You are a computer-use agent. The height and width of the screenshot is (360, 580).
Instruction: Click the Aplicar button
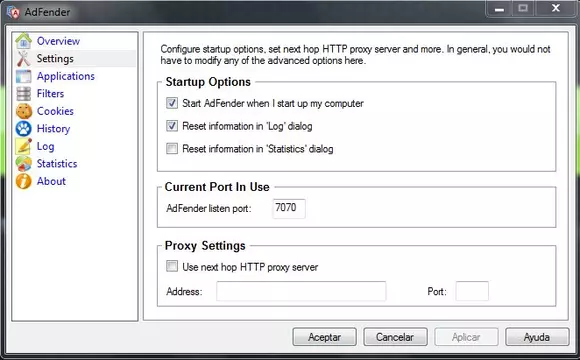pyautogui.click(x=466, y=337)
